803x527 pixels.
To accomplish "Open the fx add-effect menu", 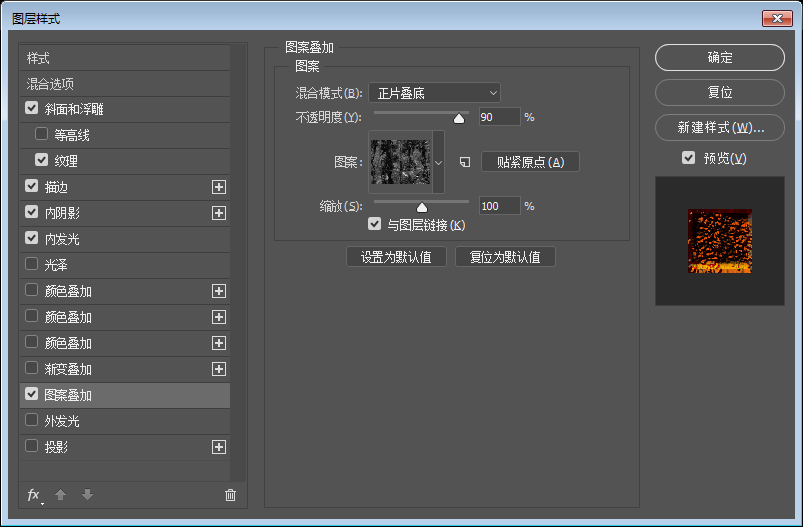I will pyautogui.click(x=34, y=495).
